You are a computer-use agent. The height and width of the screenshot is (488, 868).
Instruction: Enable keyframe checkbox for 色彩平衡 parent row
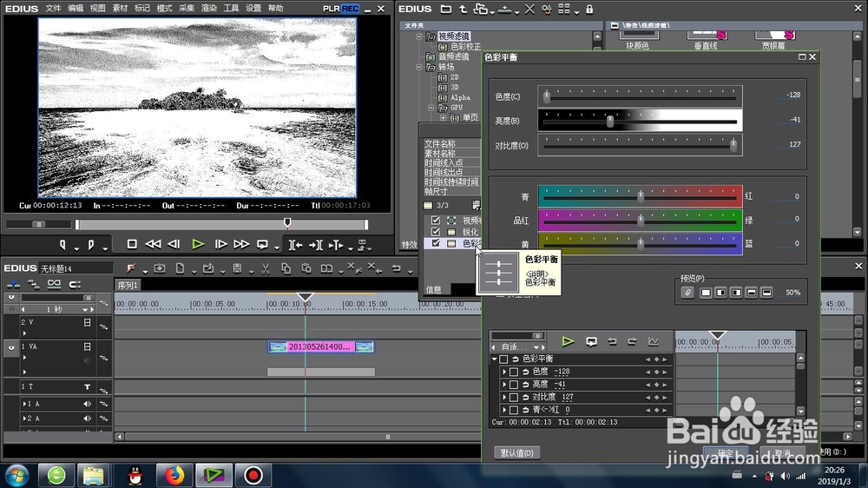coord(503,359)
